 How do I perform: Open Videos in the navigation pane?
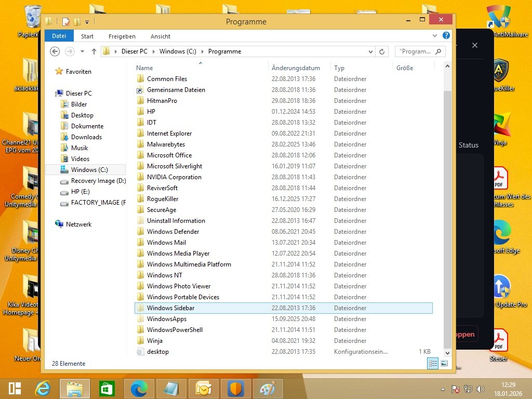coord(79,159)
